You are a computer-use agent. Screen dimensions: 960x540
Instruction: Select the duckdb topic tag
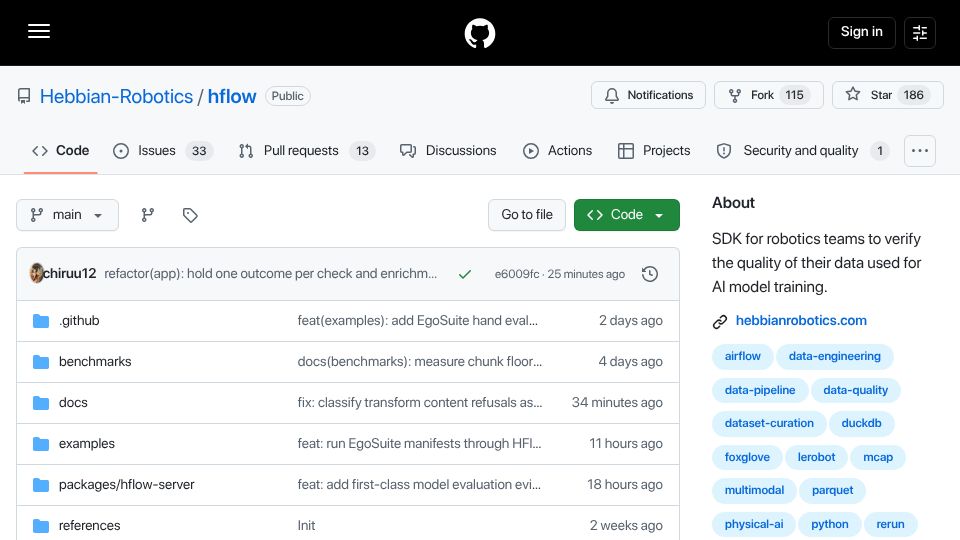click(x=861, y=424)
